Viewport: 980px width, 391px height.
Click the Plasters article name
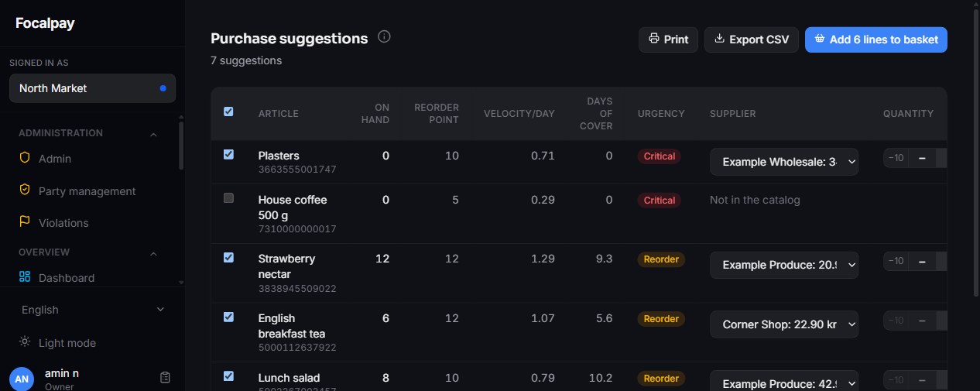coord(279,156)
